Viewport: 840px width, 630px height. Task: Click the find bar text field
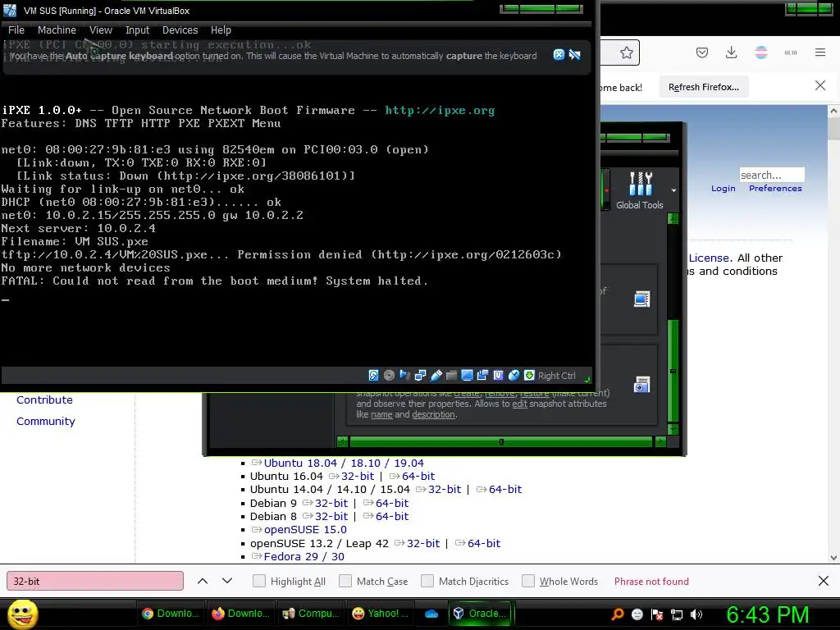tap(95, 582)
